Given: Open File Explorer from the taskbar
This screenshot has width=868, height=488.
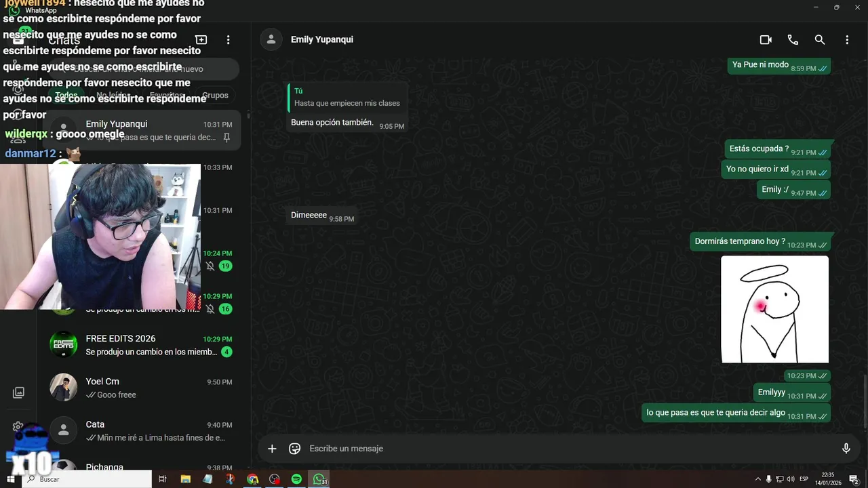Looking at the screenshot, I should tap(185, 479).
